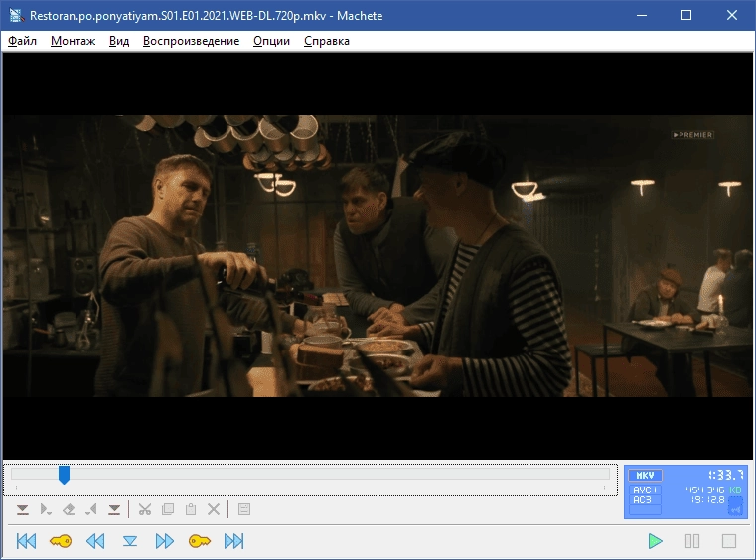Click the fifth marker icon before the separator
Screen dimensions: 756x560
(114, 509)
